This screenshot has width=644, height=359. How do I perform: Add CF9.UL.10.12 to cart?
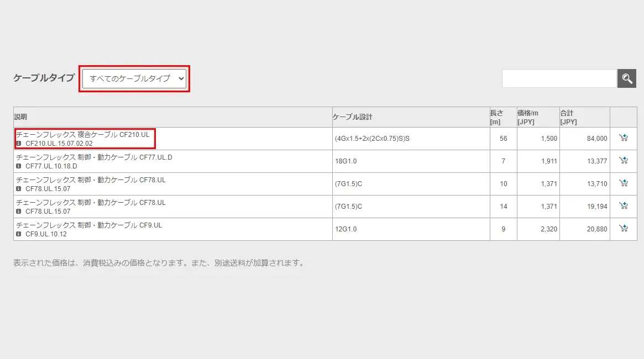point(624,228)
